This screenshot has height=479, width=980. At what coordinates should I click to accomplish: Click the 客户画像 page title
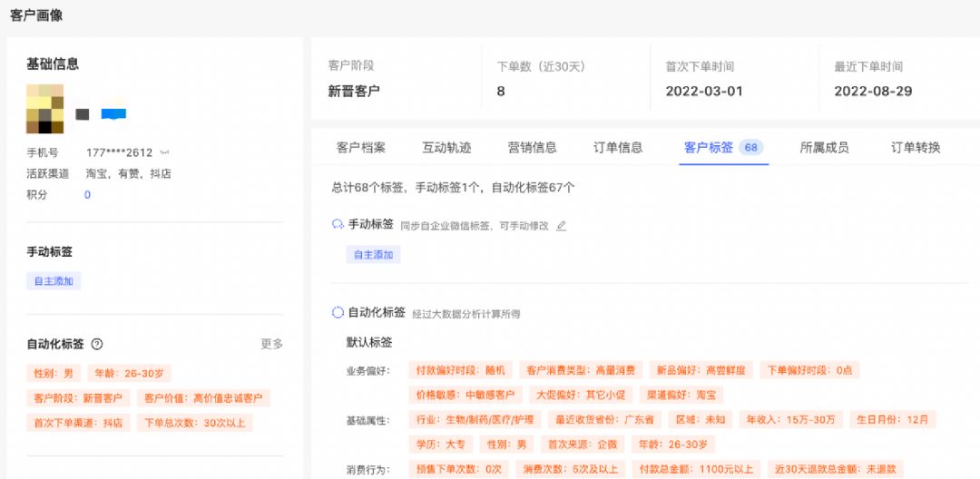[x=36, y=15]
